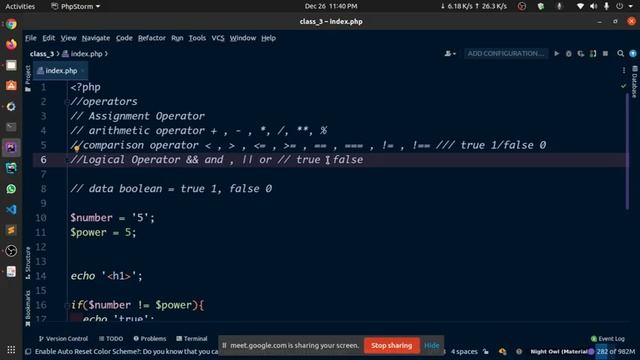Screen dimensions: 640x360
Task: Open the PhpStorm app menu in top bar
Action: [76, 6]
